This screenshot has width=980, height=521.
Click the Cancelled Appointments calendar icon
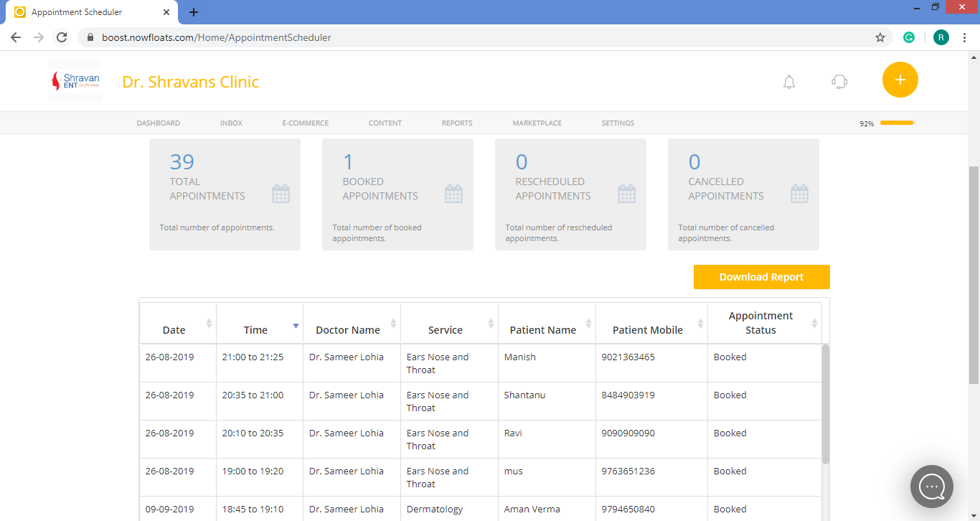pyautogui.click(x=799, y=194)
